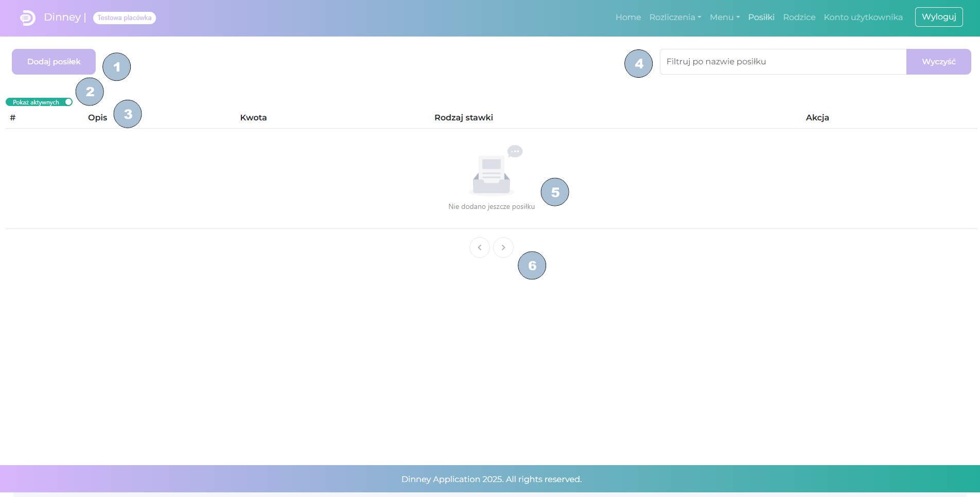Click the numbered marker 5 circle
Screen dimensions: 980x497
tap(555, 192)
